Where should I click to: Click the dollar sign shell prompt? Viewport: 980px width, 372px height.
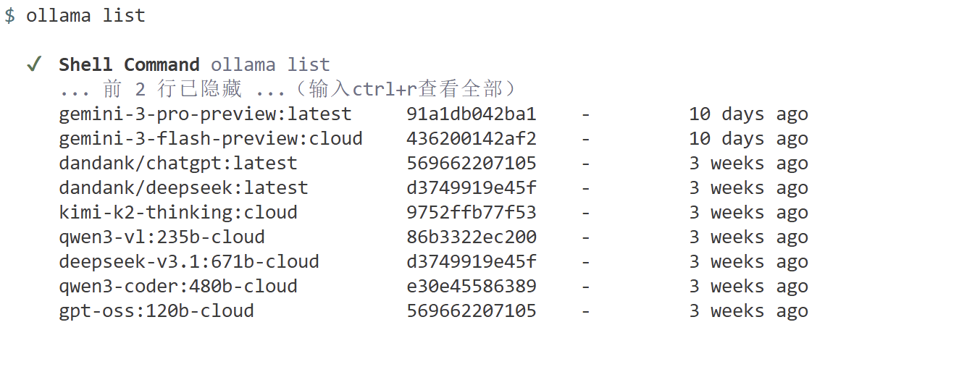pyautogui.click(x=9, y=16)
